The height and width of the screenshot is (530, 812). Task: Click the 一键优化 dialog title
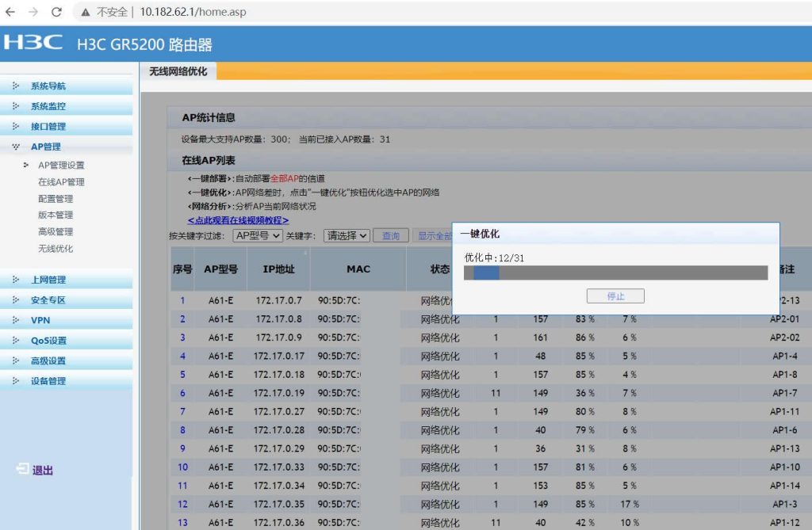tap(480, 234)
